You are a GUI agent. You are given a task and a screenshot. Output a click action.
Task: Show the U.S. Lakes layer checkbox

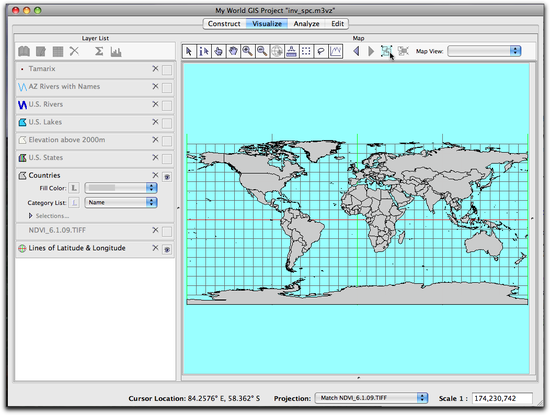(167, 123)
